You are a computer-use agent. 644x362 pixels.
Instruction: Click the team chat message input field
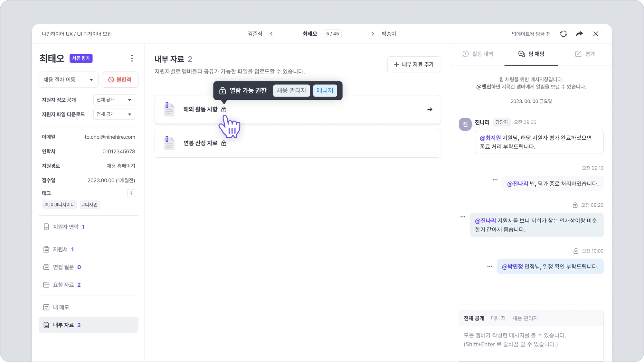coord(531,341)
